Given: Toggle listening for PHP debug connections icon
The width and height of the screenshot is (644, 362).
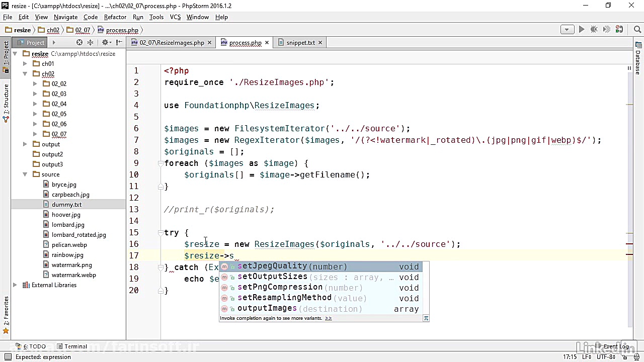Looking at the screenshot, I should pyautogui.click(x=619, y=30).
